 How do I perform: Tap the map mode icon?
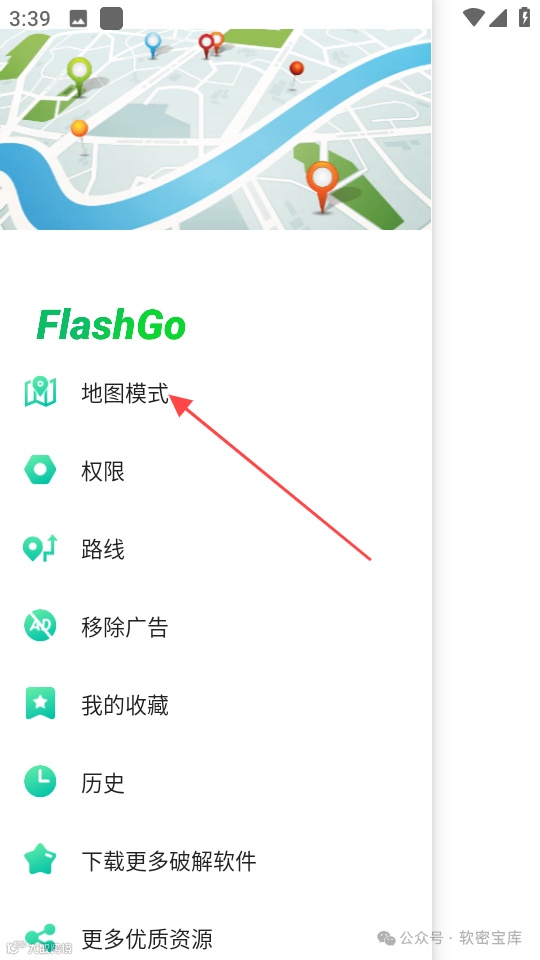[x=40, y=392]
